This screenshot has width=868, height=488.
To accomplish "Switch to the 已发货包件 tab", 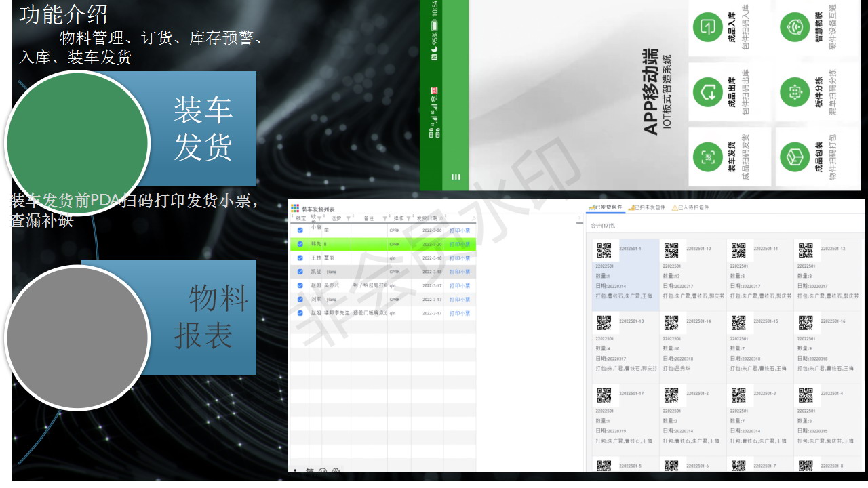I will [x=605, y=207].
